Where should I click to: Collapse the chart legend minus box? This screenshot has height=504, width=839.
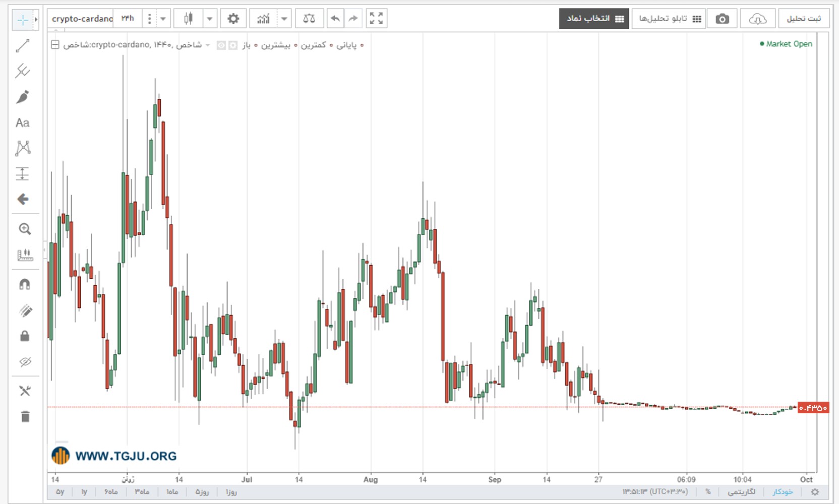coord(55,45)
